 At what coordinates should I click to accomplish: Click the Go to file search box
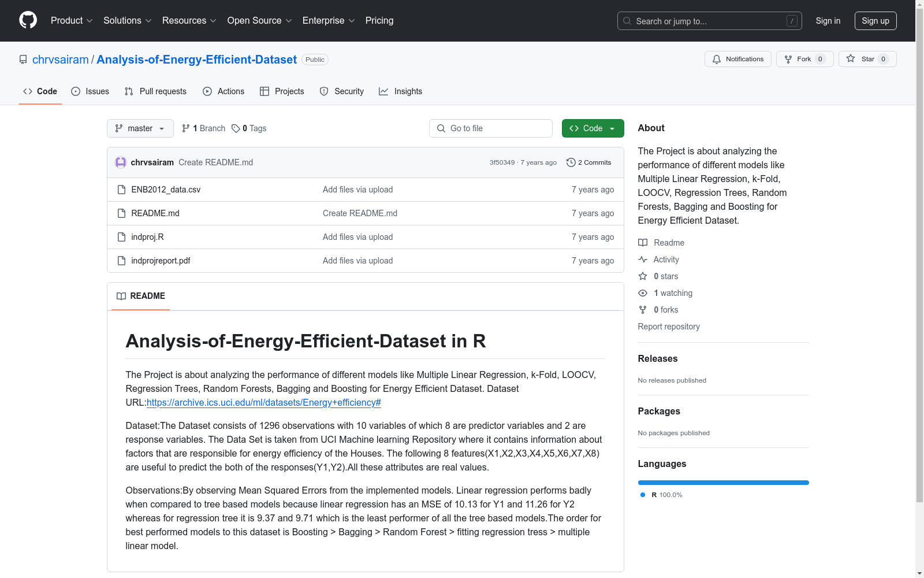pyautogui.click(x=491, y=128)
